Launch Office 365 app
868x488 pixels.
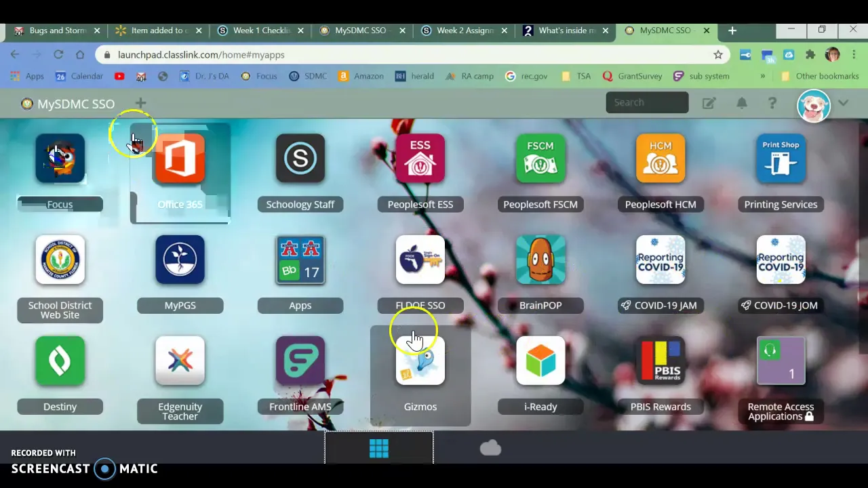pyautogui.click(x=180, y=159)
